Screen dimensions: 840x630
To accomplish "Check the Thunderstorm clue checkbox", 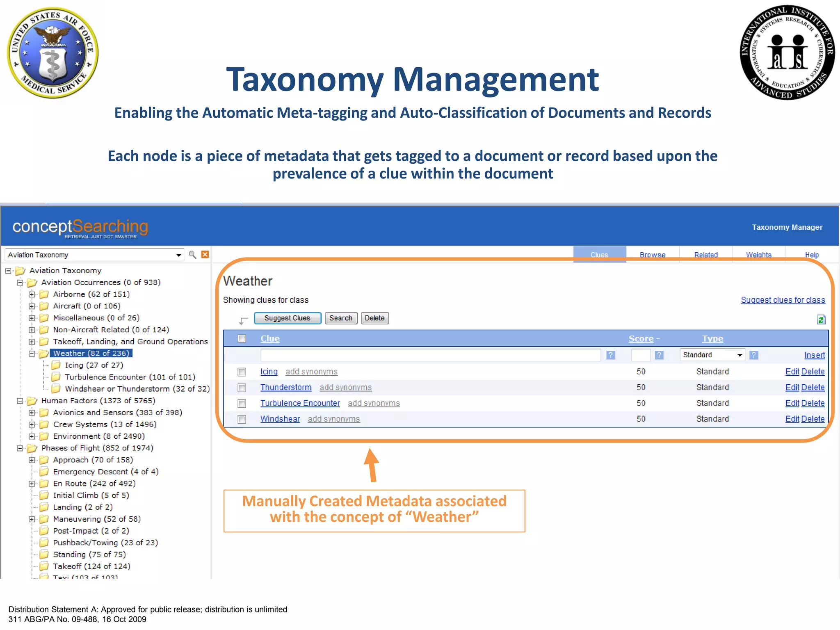I will [x=242, y=388].
